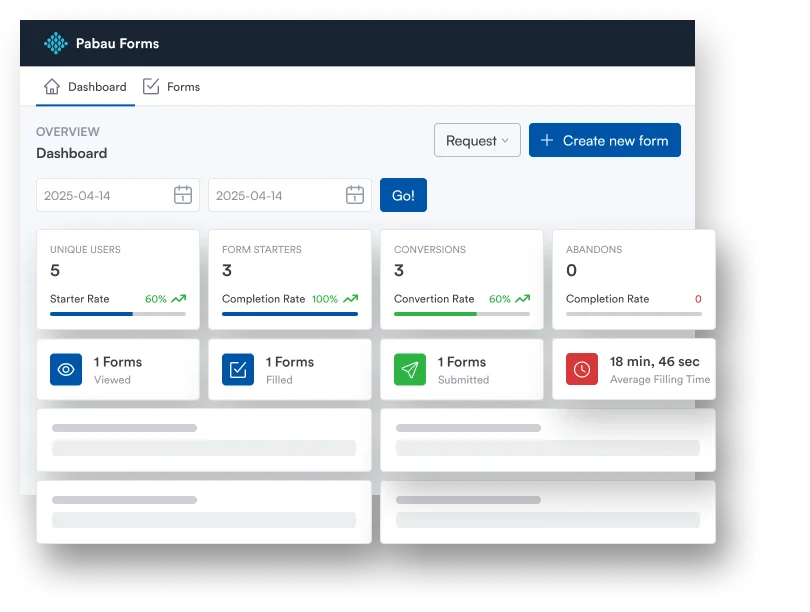Click the green trend arrow in Unique Users
810x612 pixels.
tap(178, 299)
